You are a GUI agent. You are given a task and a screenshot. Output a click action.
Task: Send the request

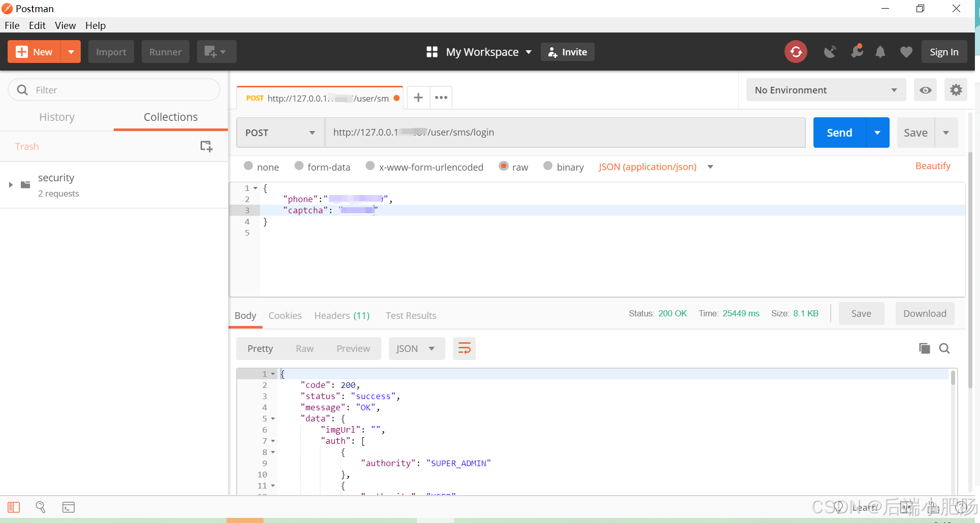coord(840,133)
